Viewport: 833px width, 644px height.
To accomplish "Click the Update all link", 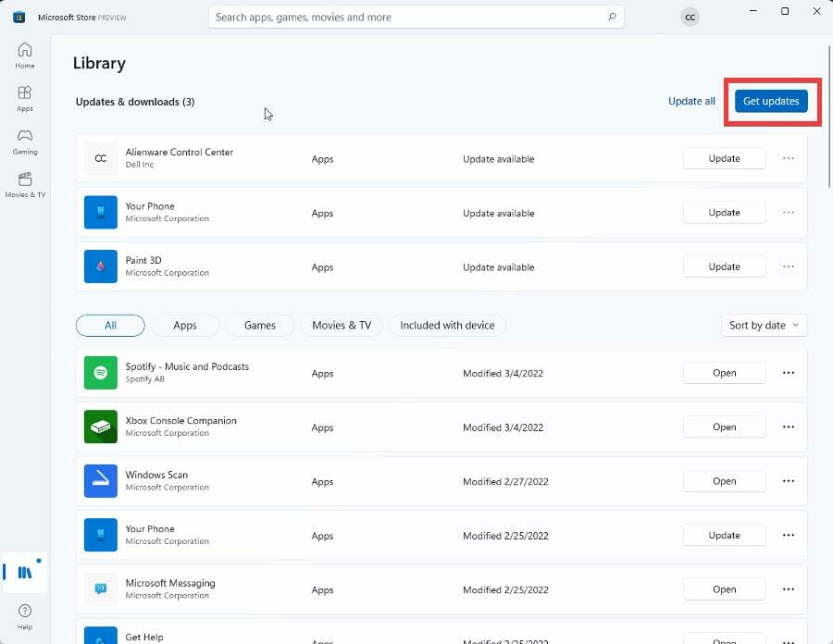I will tap(691, 101).
